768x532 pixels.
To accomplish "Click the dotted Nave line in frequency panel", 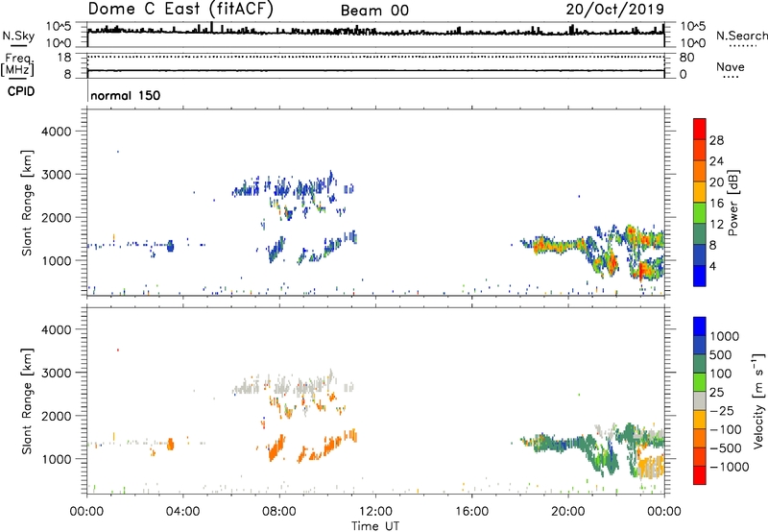I will coord(375,57).
